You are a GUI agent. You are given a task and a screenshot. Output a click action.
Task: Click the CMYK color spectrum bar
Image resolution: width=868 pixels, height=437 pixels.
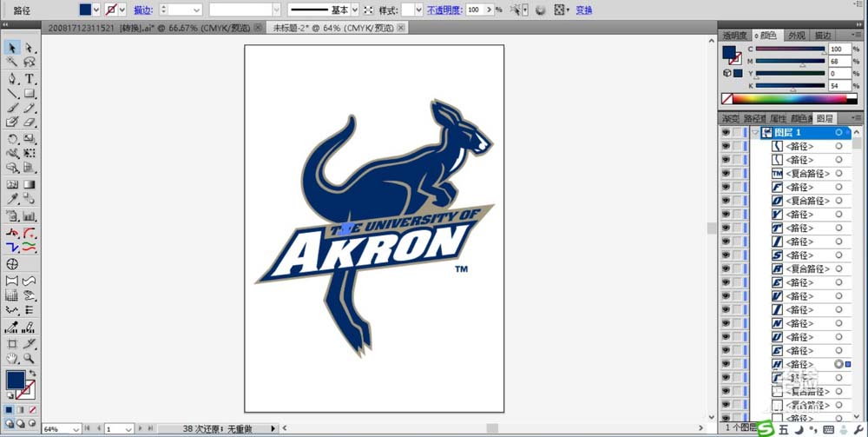pyautogui.click(x=790, y=99)
